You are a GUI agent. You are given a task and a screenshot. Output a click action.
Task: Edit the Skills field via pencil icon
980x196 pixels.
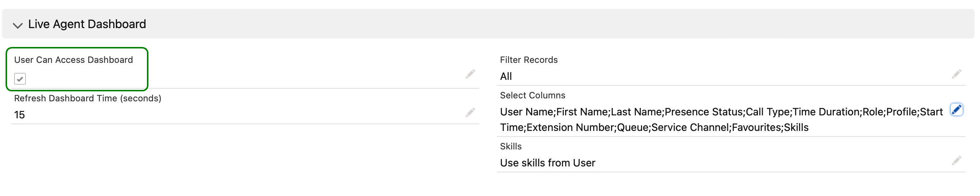(x=956, y=160)
